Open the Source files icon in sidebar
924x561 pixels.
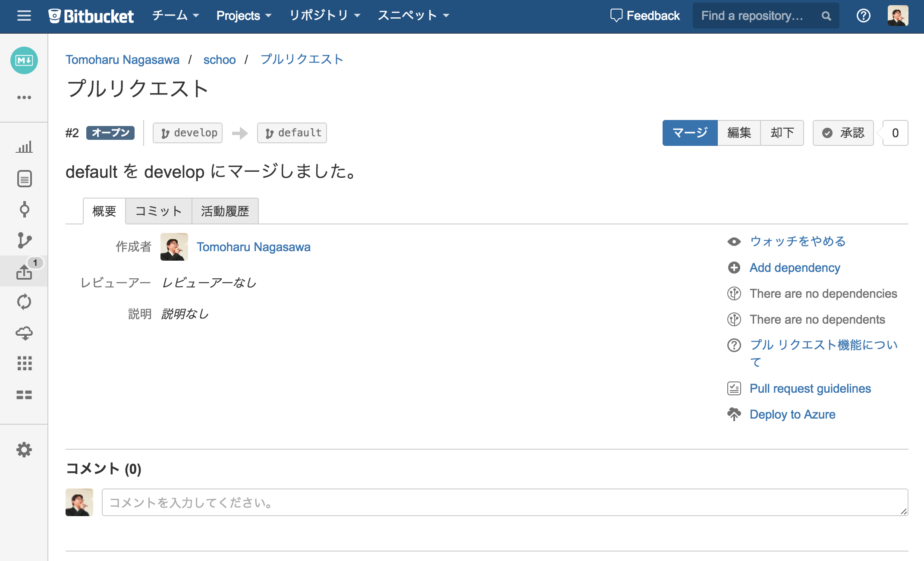25,179
